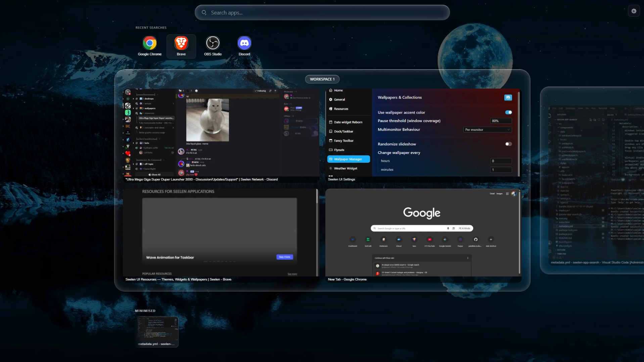This screenshot has width=644, height=362.
Task: Click red heart server icon in Discord
Action: [128, 153]
